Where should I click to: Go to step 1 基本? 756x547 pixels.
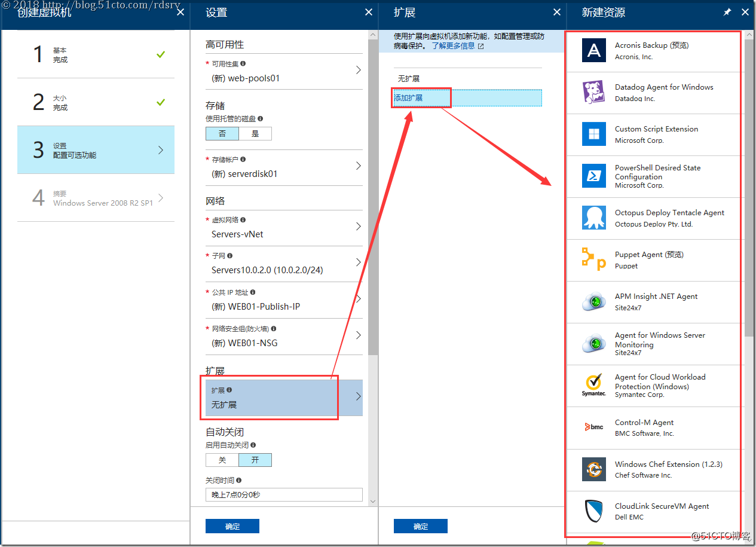click(x=96, y=54)
